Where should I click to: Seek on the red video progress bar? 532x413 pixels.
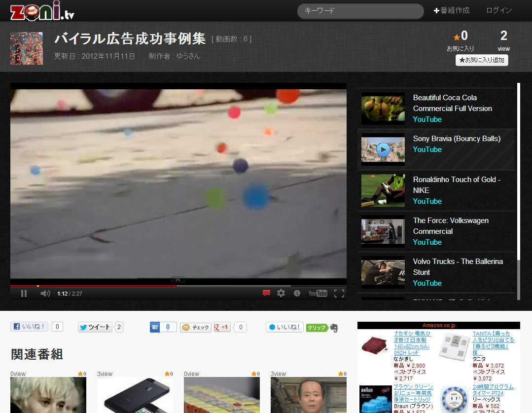point(178,286)
